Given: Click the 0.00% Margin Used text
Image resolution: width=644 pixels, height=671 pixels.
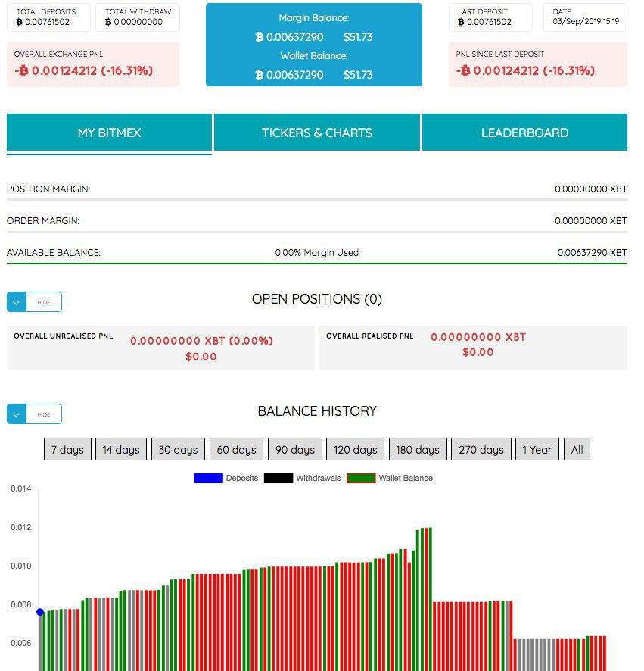Looking at the screenshot, I should click(317, 252).
